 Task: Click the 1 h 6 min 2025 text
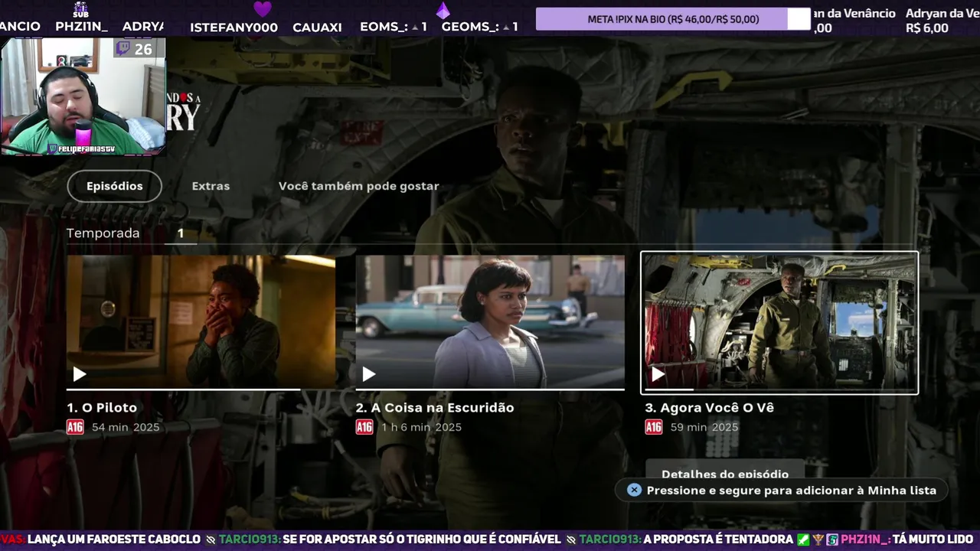[422, 427]
